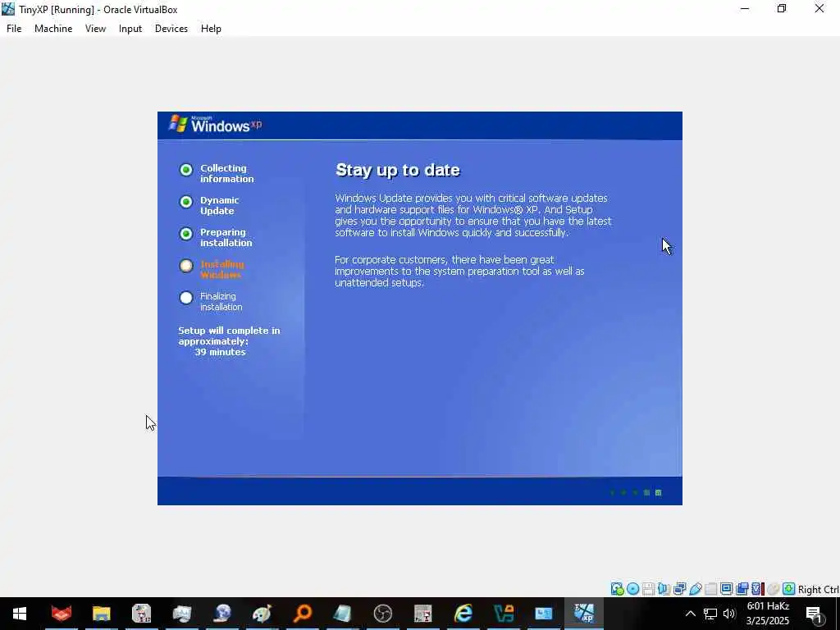Click the hard disk activity status icon
This screenshot has width=840, height=630.
click(x=617, y=589)
